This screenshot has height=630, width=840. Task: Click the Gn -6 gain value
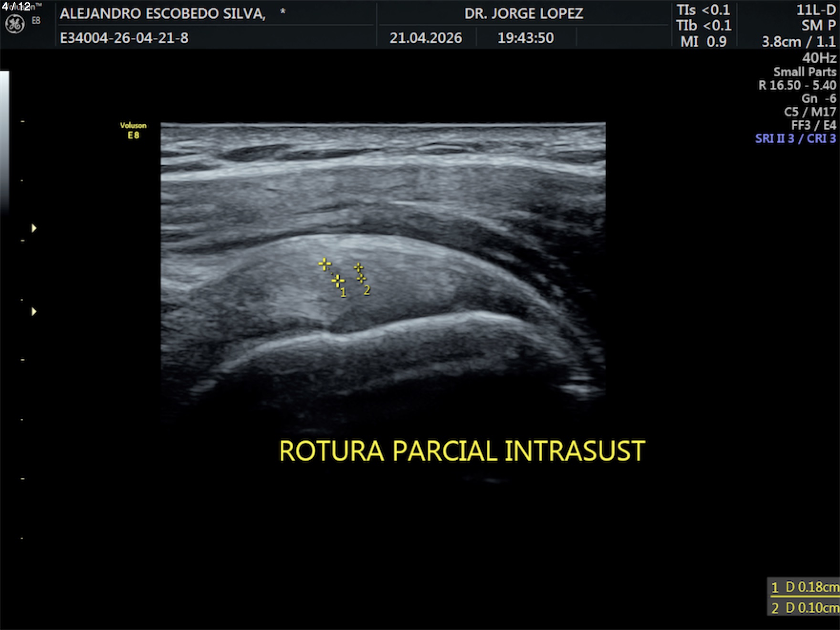(819, 99)
